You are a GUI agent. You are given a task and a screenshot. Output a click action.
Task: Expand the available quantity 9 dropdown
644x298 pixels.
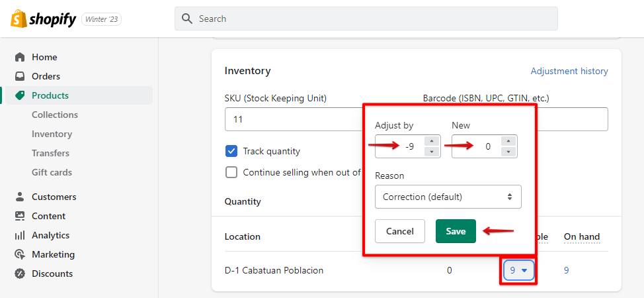coord(518,270)
